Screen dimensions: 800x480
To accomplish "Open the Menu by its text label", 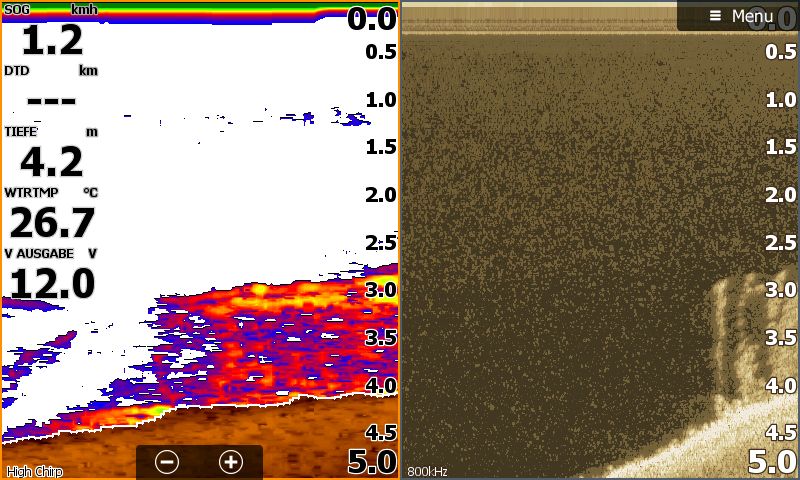I will [x=751, y=16].
